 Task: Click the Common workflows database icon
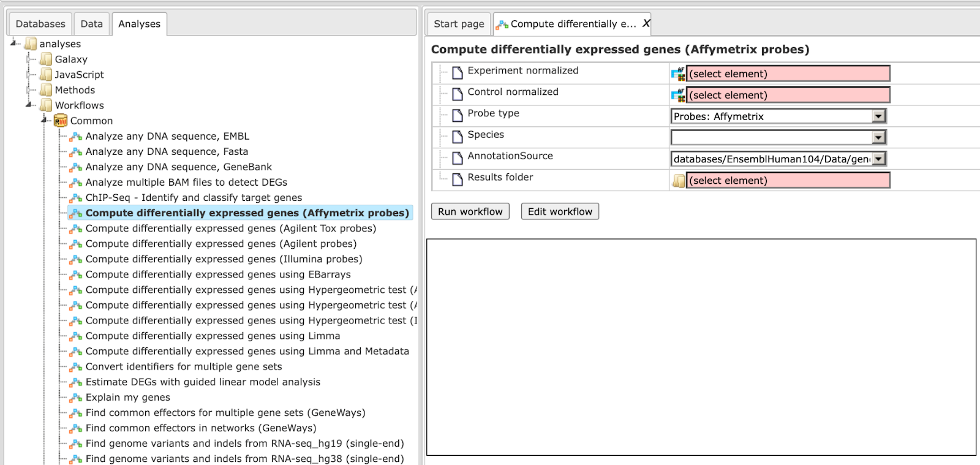coord(61,121)
